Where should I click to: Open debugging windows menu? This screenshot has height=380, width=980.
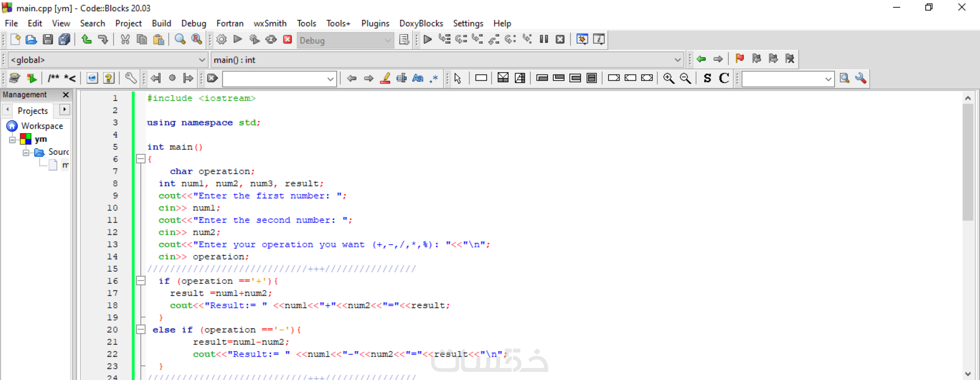[x=582, y=40]
